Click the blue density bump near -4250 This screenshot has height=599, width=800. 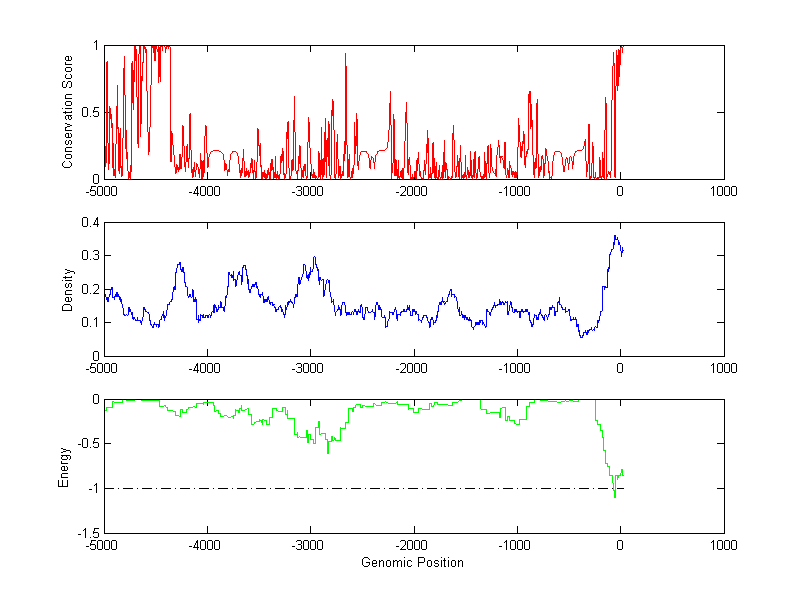(180, 264)
